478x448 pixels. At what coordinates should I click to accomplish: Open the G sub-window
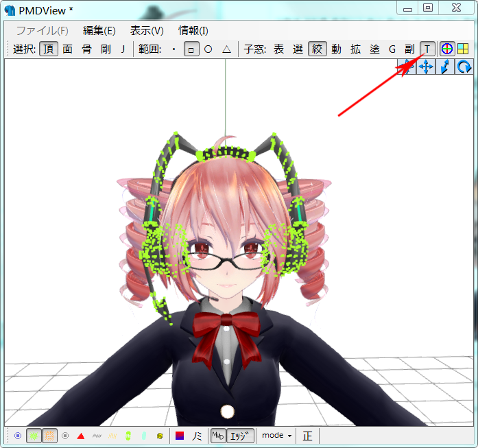(392, 49)
